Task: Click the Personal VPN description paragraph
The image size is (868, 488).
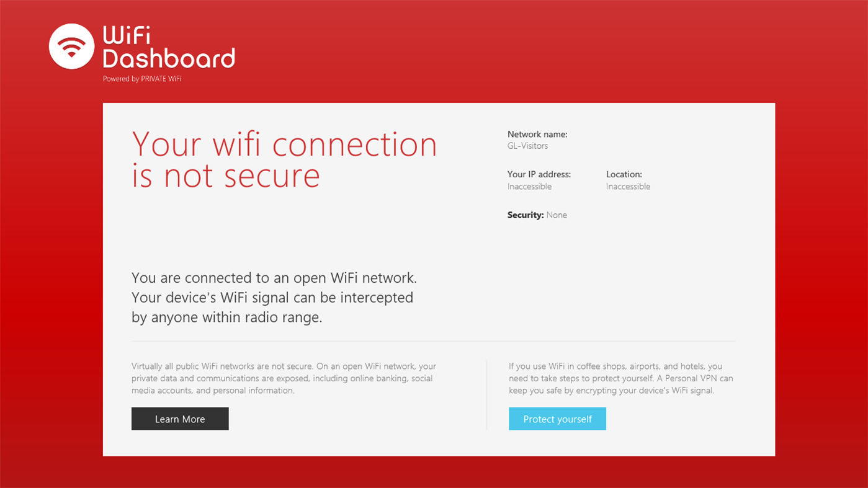Action: point(620,378)
